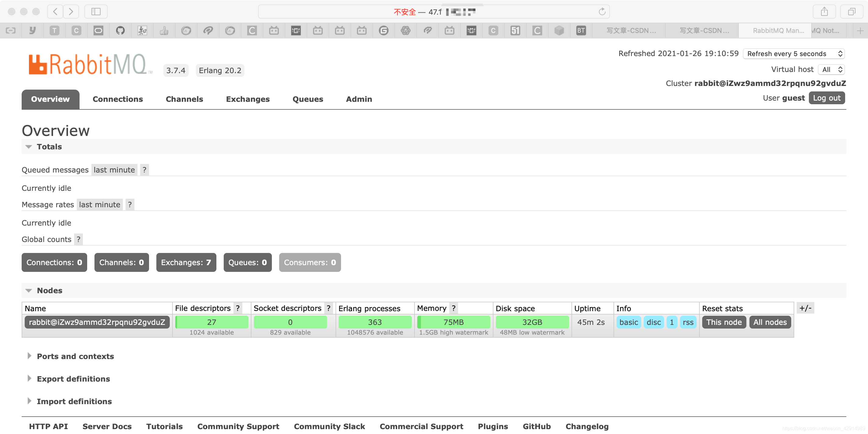Click the Memory 75MB usage bar
The height and width of the screenshot is (434, 868).
[454, 322]
